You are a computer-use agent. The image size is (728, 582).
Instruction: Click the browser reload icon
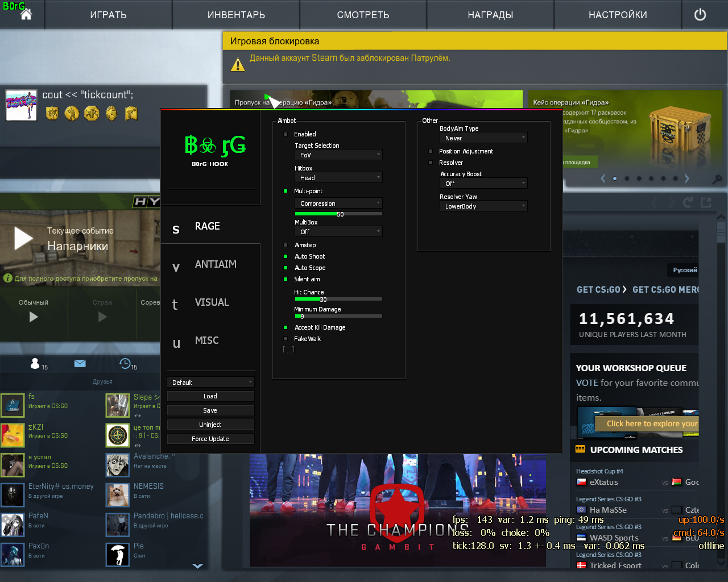point(688,202)
